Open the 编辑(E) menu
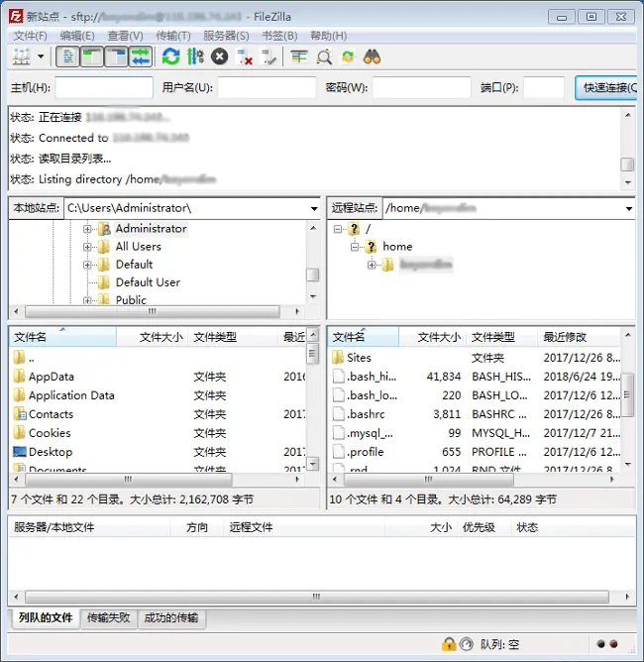 [x=77, y=36]
